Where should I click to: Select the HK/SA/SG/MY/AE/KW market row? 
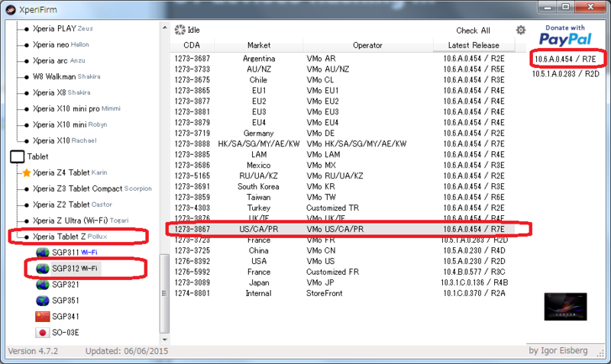click(342, 143)
